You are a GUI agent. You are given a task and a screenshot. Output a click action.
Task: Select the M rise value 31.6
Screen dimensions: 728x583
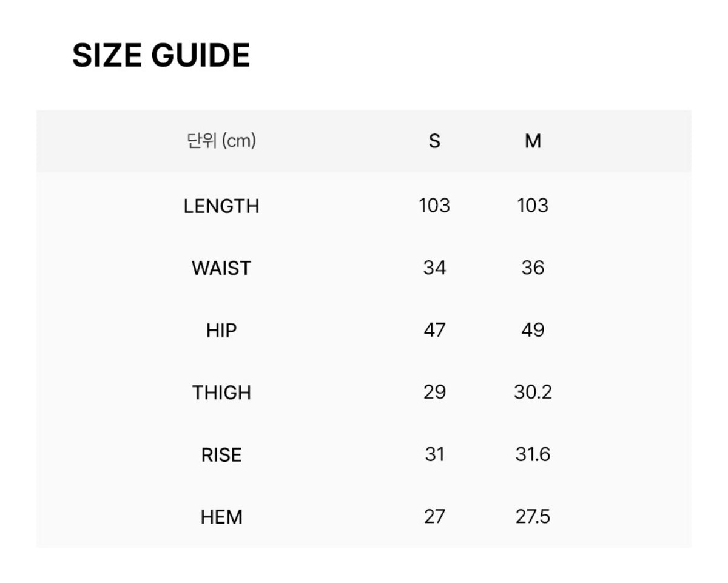pos(533,454)
